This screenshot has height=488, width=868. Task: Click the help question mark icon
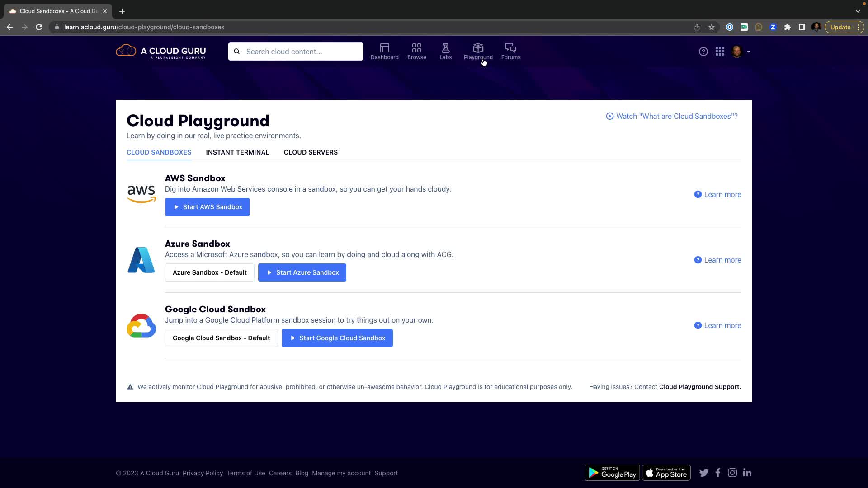(703, 52)
